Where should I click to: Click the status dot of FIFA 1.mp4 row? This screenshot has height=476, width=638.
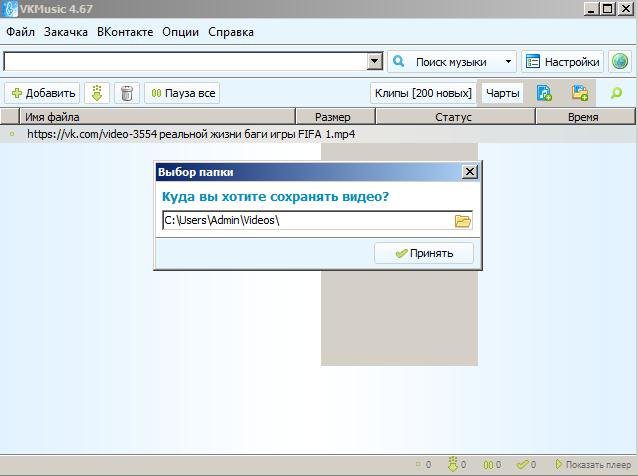[12, 134]
